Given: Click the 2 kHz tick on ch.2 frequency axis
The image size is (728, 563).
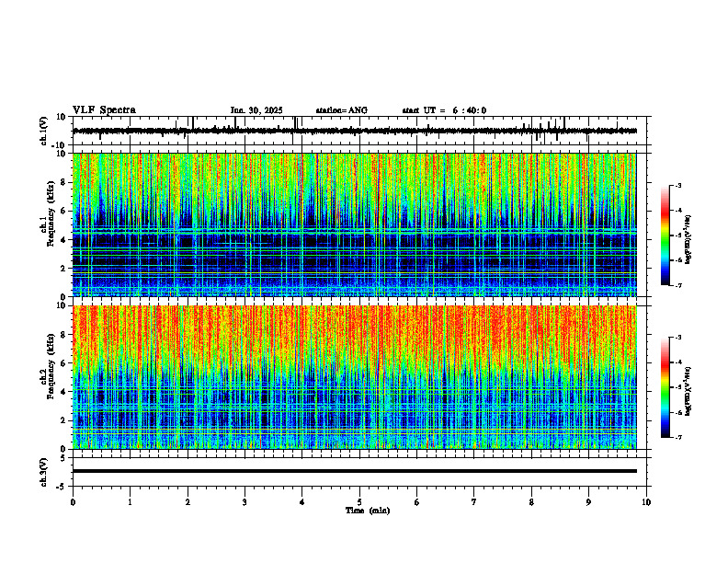Looking at the screenshot, I should pyautogui.click(x=64, y=420).
